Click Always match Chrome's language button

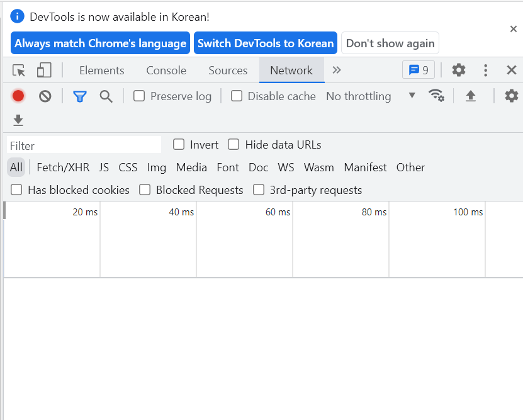[101, 43]
